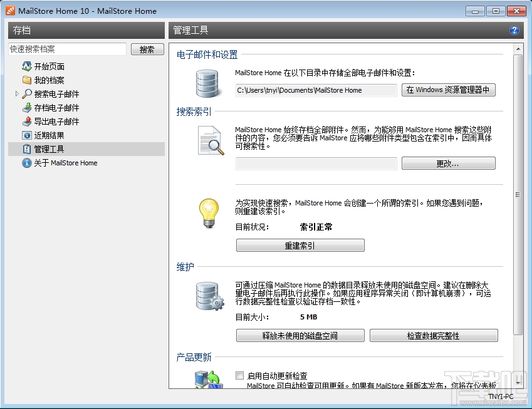The width and height of the screenshot is (532, 409).
Task: Click the 搜索 button
Action: coord(147,49)
